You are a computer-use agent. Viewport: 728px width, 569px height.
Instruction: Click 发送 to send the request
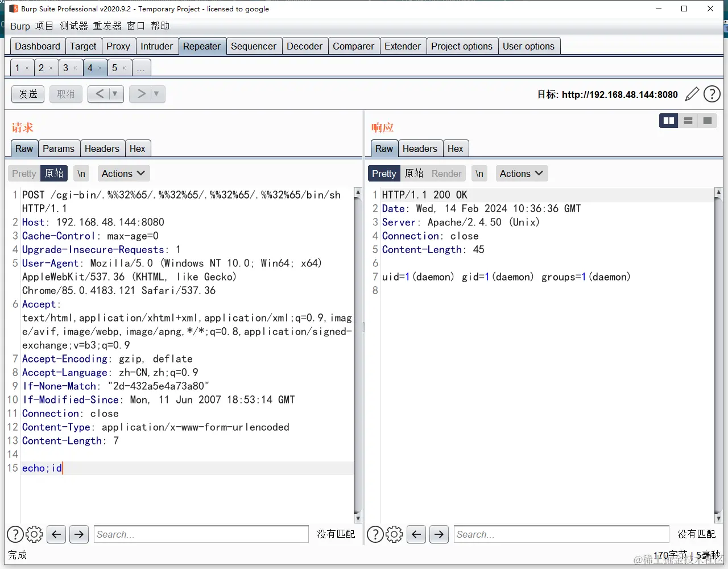28,94
